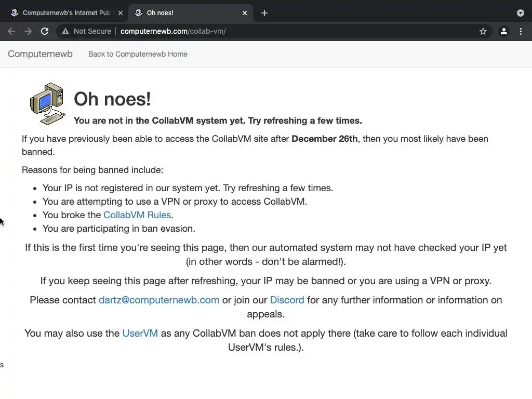Open the Discord link
The image size is (532, 399).
(287, 300)
